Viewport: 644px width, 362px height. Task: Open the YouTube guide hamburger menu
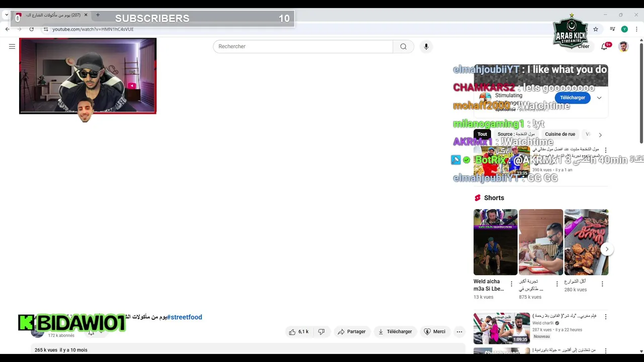pos(12,46)
